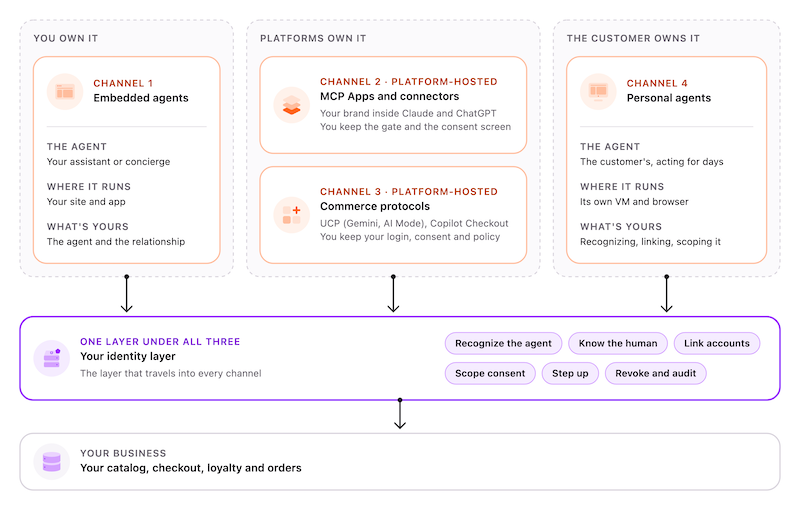The image size is (800, 510).
Task: Click MCP Apps and connectors title
Action: click(x=389, y=96)
